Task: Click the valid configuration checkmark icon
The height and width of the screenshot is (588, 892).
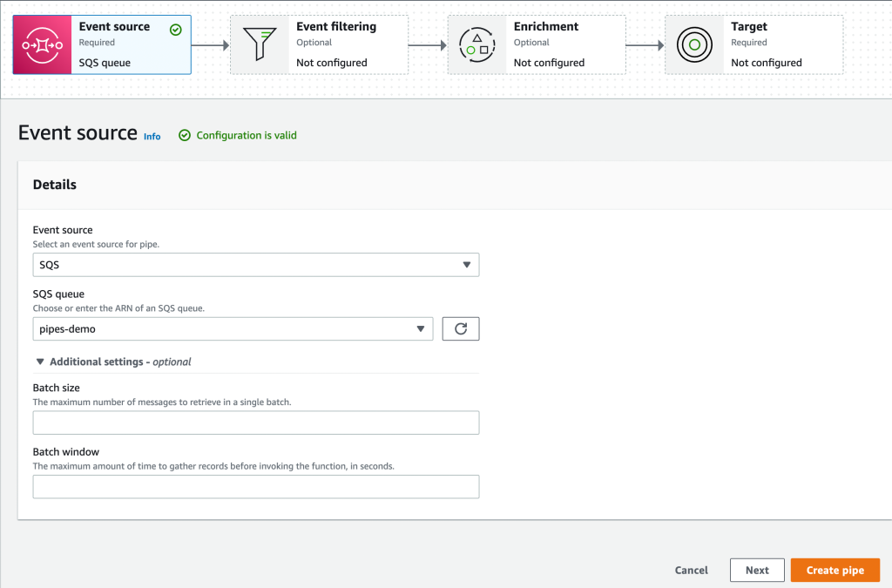Action: [185, 135]
